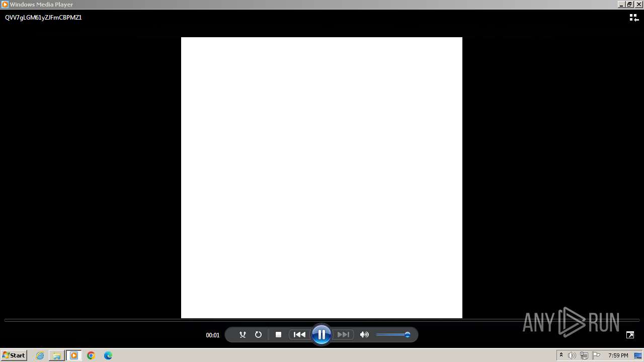Click the media title QVV7gLGM61yZJFmCBPMZ1
The image size is (644, 362).
coord(43,18)
